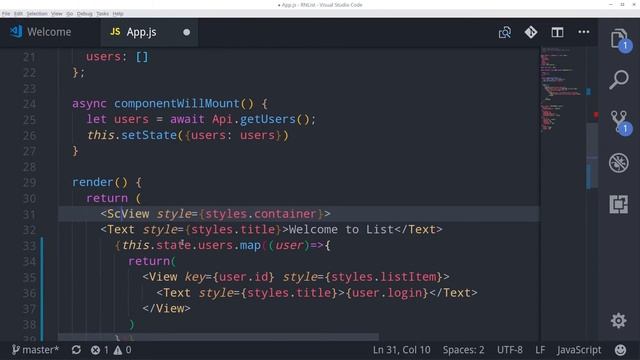Image resolution: width=640 pixels, height=360 pixels.
Task: Open the Go menu
Action: [69, 13]
